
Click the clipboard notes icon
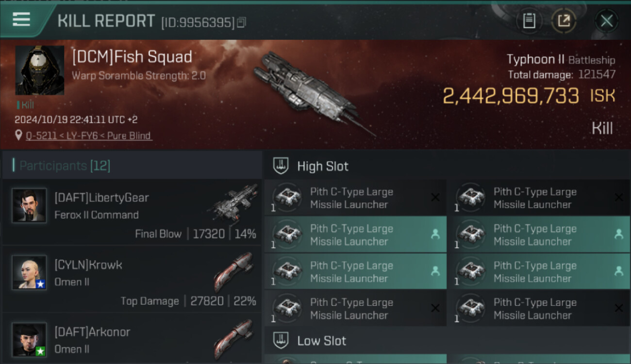pos(529,21)
